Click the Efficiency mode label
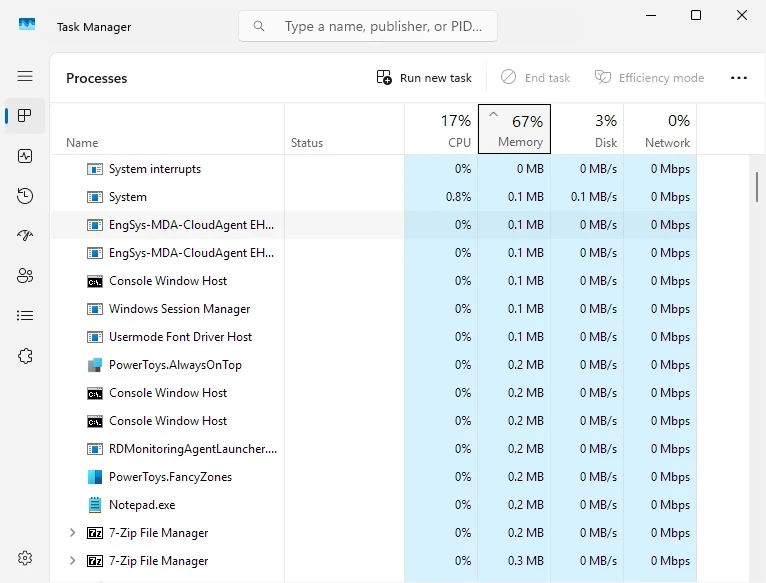The image size is (766, 583). click(x=661, y=78)
